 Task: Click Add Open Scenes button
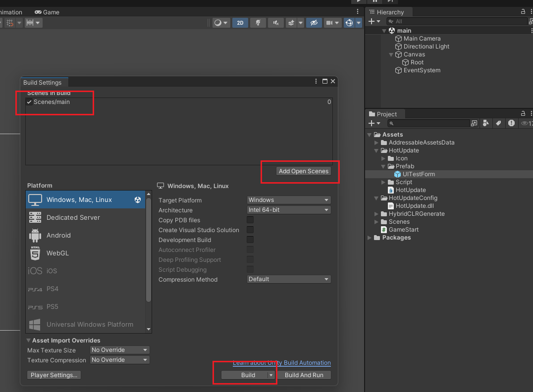(x=304, y=171)
